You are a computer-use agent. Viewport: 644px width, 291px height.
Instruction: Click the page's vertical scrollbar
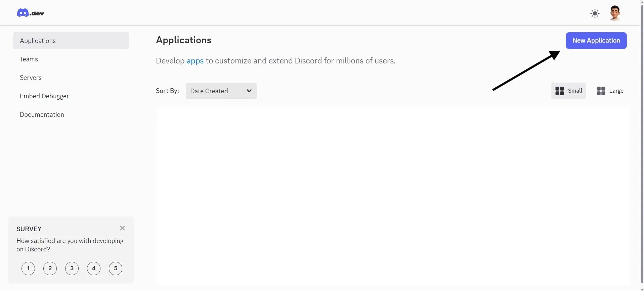click(x=642, y=134)
